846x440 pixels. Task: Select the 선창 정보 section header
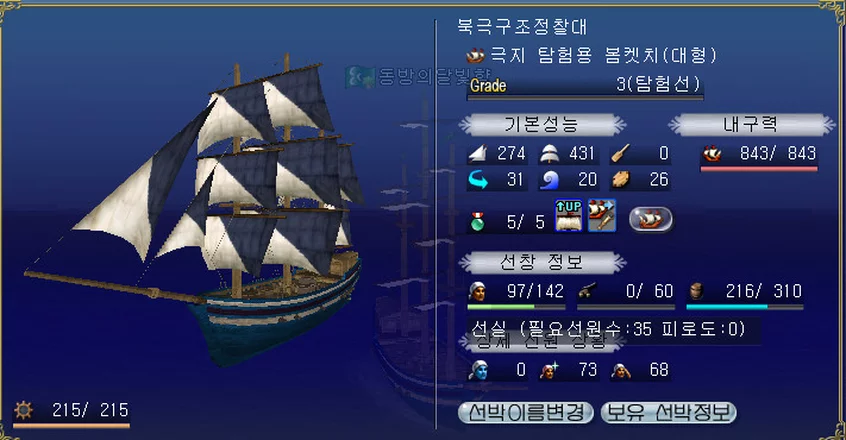(x=542, y=263)
